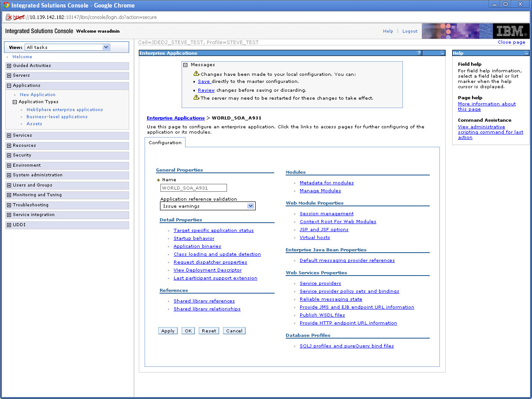Click the Help link in header
532x399 pixels.
(388, 31)
